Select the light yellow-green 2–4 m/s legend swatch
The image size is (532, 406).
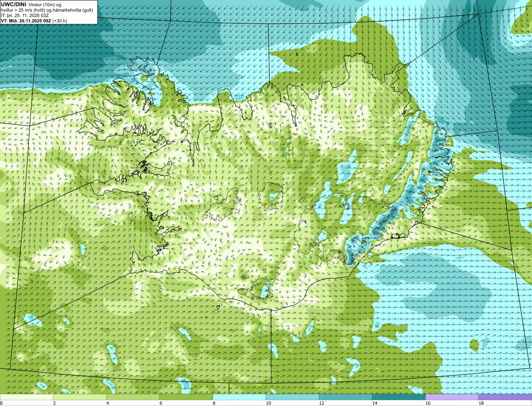(x=80, y=397)
